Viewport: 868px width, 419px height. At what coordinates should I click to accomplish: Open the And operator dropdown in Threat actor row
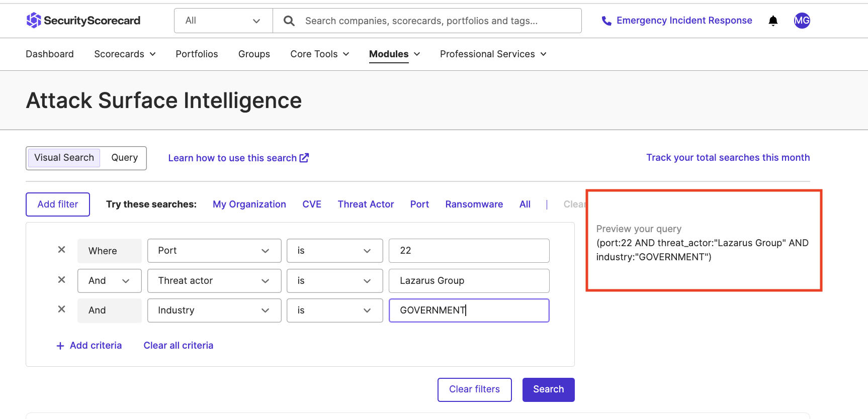tap(110, 281)
